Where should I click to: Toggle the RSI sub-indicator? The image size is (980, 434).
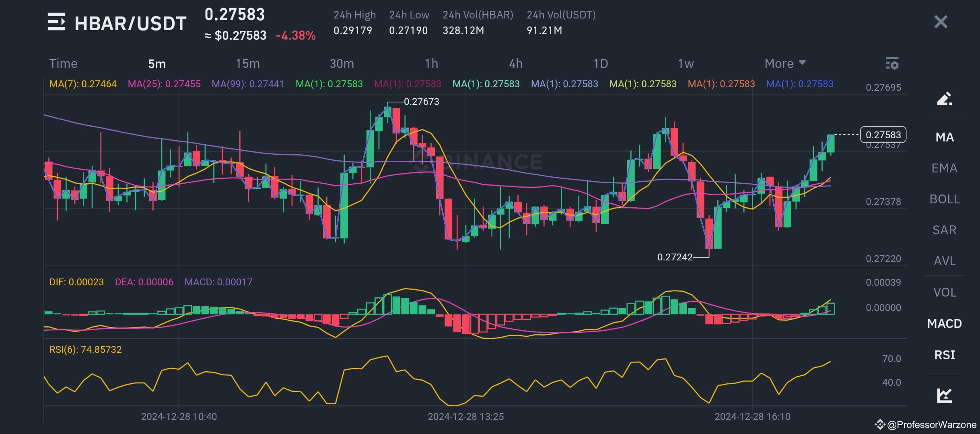(x=944, y=355)
